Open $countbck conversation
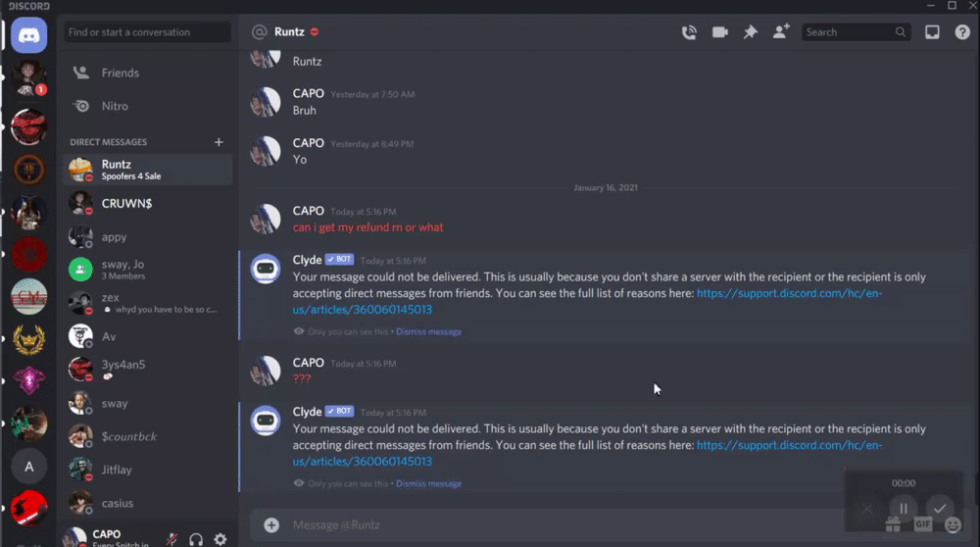Screen dimensions: 980x547 [x=148, y=436]
